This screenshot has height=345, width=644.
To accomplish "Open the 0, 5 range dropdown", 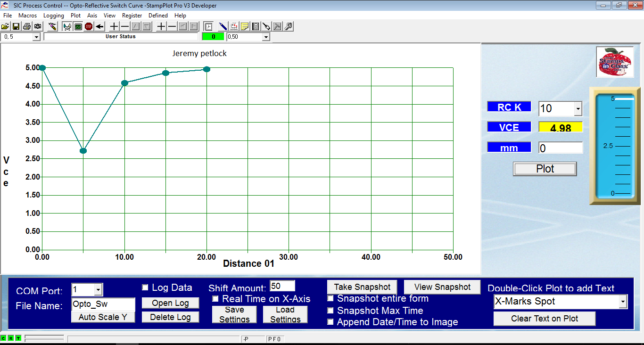I will 36,37.
